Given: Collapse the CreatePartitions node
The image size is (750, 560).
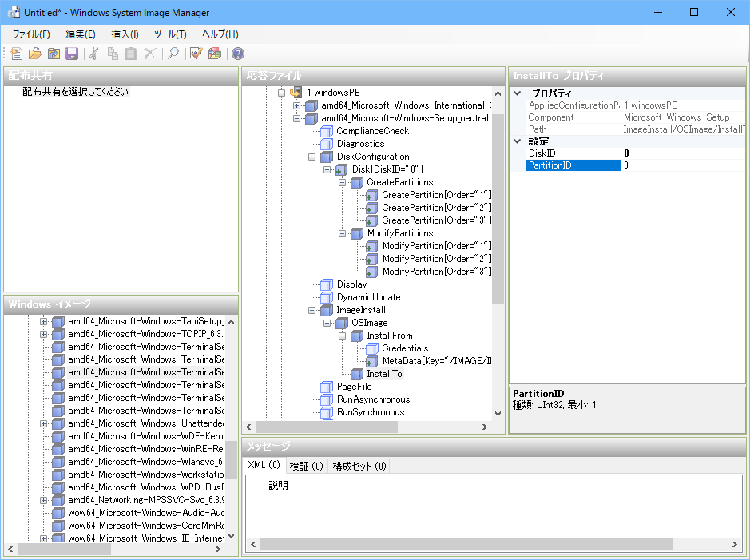Looking at the screenshot, I should click(x=342, y=182).
